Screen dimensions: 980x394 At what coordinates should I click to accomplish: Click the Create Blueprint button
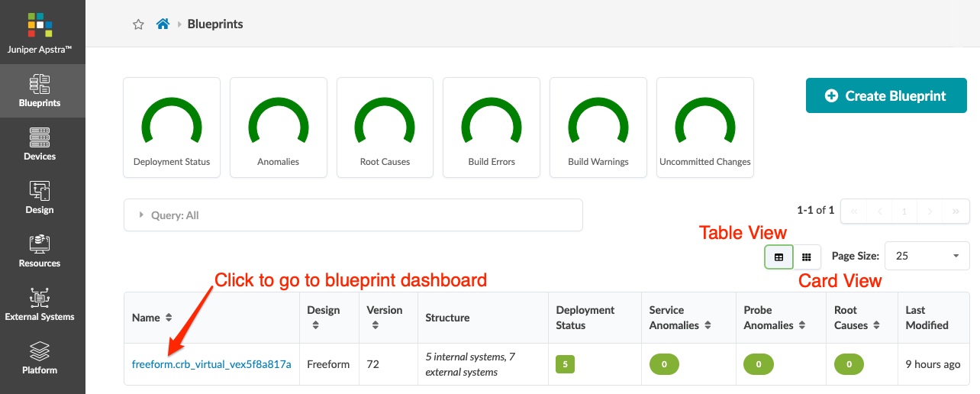click(886, 96)
